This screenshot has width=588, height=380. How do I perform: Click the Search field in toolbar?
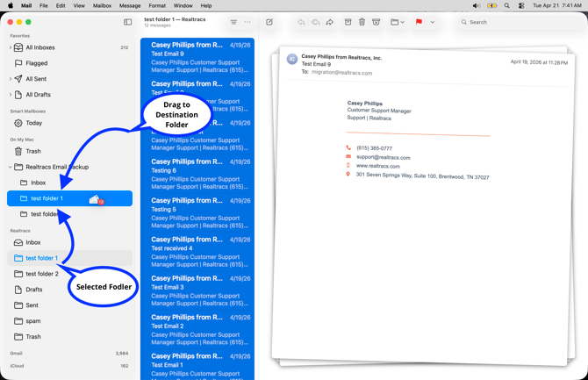point(521,22)
